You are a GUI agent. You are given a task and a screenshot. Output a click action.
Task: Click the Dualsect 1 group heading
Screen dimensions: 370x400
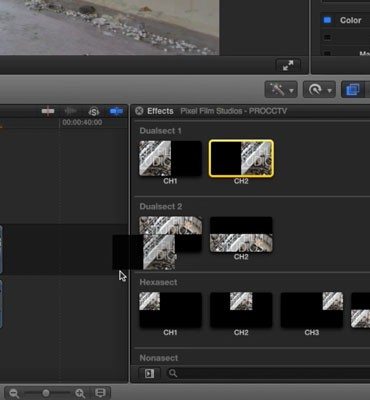161,131
